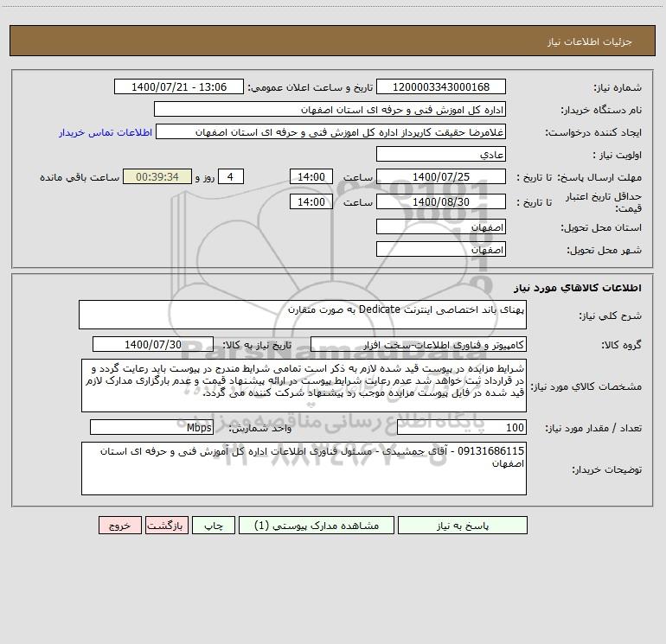The image size is (666, 644).
Task: Click the label گروه کالا
Action: [x=621, y=345]
